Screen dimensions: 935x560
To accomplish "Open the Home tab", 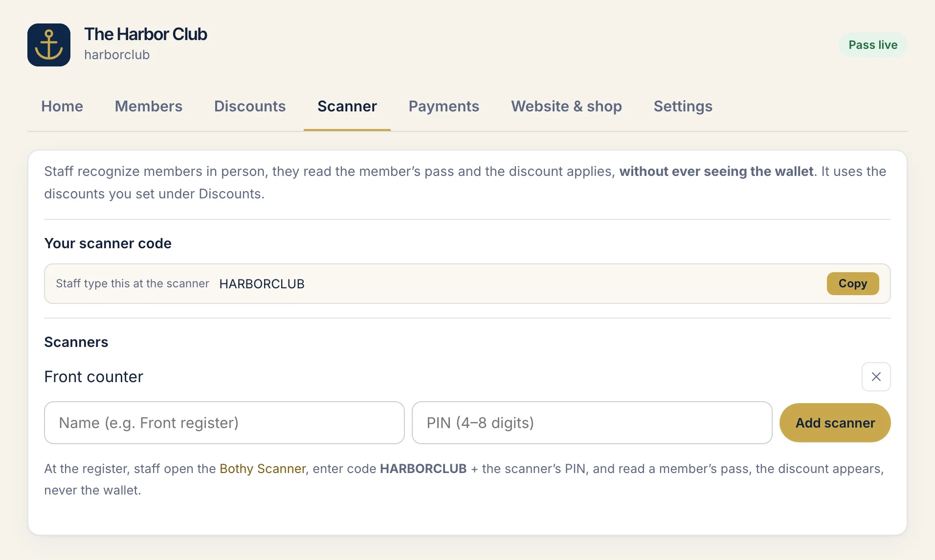I will (x=62, y=106).
